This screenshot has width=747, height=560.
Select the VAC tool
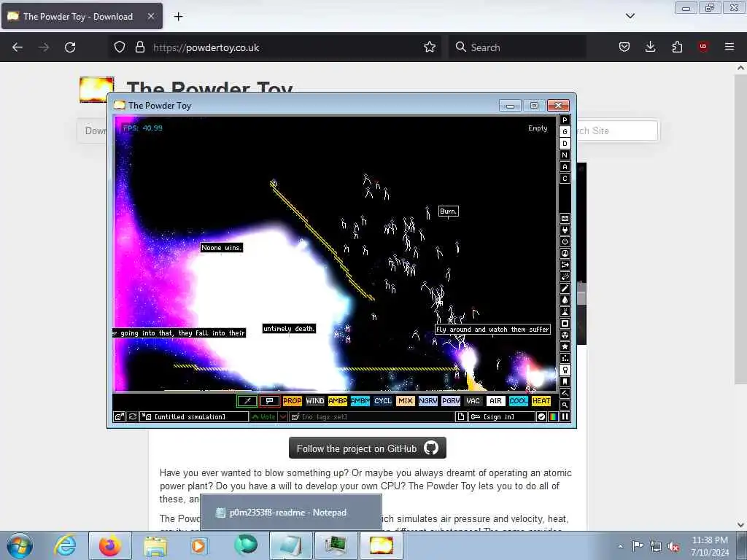(x=473, y=401)
